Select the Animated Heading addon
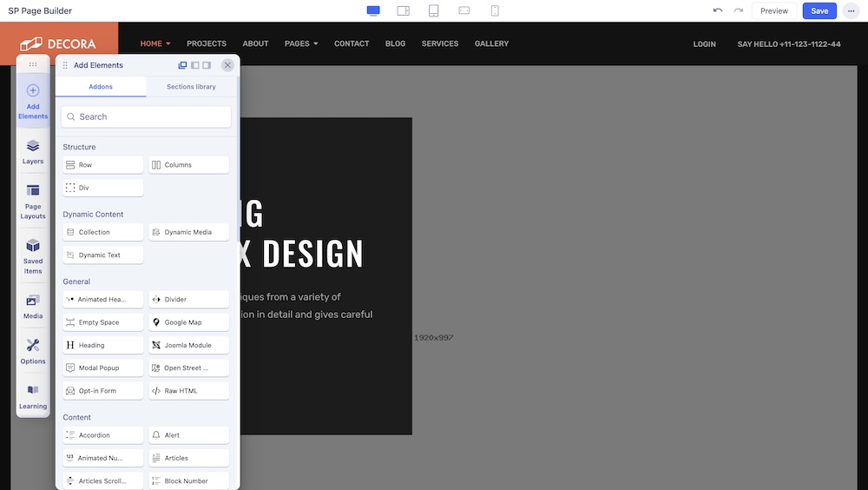 tap(103, 300)
